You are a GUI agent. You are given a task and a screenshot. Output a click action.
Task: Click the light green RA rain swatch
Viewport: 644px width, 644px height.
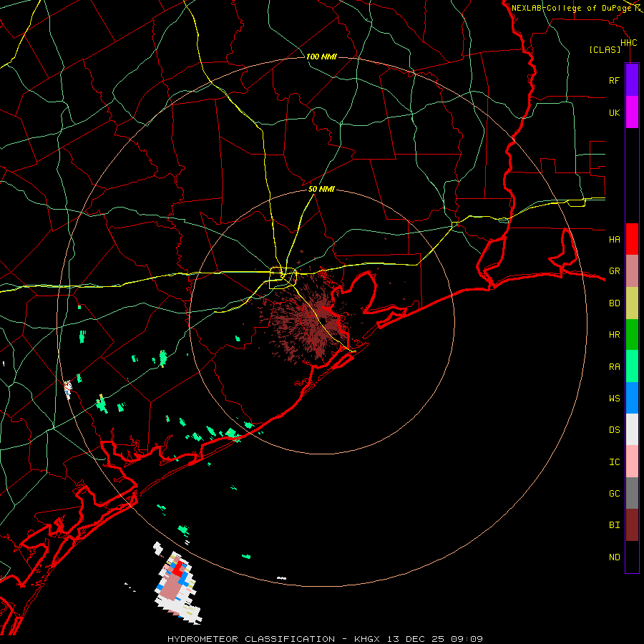[x=632, y=366]
